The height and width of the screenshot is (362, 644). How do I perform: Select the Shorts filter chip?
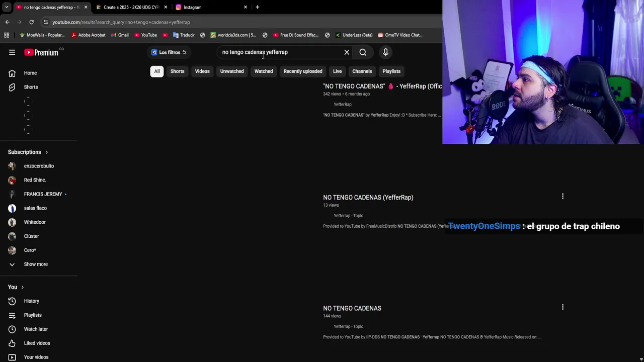click(x=177, y=71)
